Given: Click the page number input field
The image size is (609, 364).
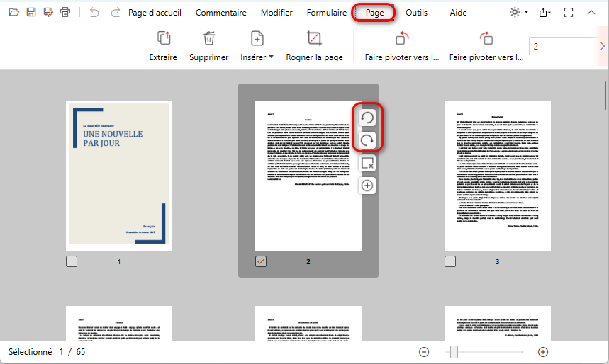Looking at the screenshot, I should click(x=563, y=46).
